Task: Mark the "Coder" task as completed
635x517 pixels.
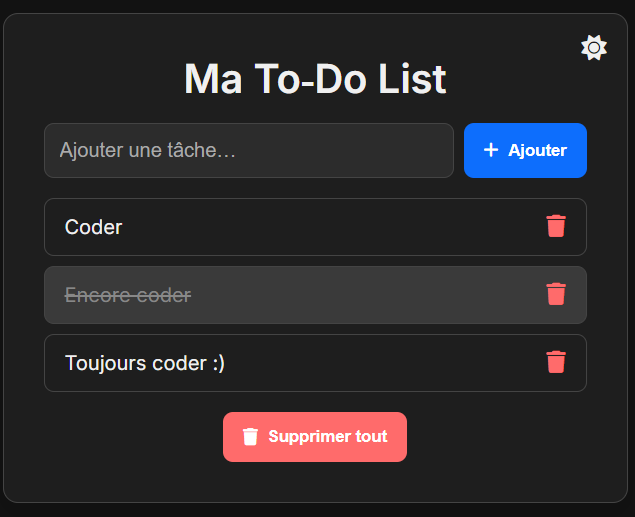Action: pyautogui.click(x=93, y=227)
